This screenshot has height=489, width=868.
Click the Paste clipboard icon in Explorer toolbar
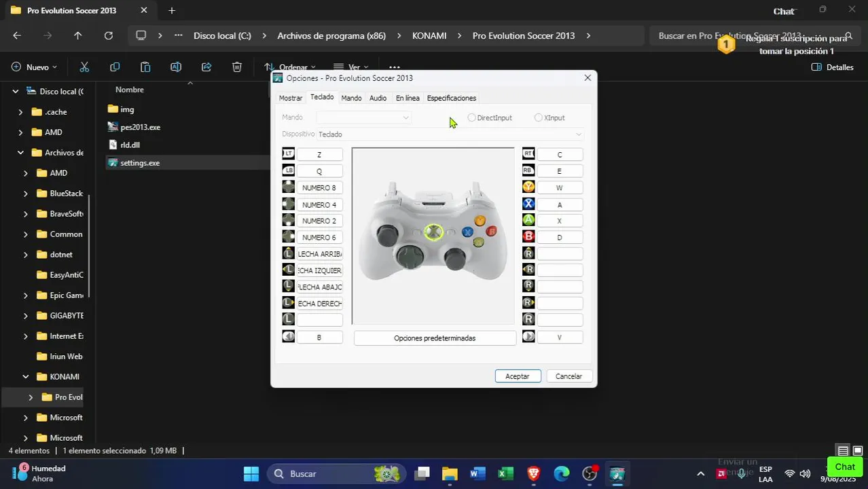coord(145,67)
